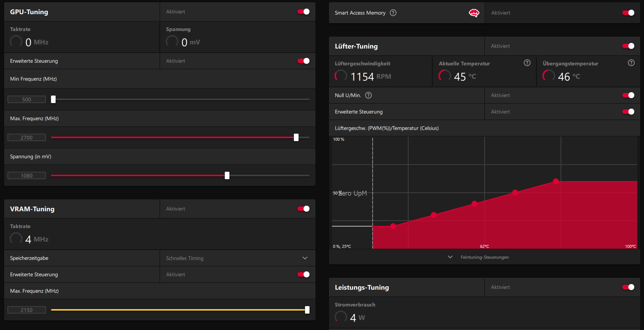Viewport: 644px width, 330px height.
Task: Click the Stromverbrauch gauge dial
Action: [x=341, y=317]
